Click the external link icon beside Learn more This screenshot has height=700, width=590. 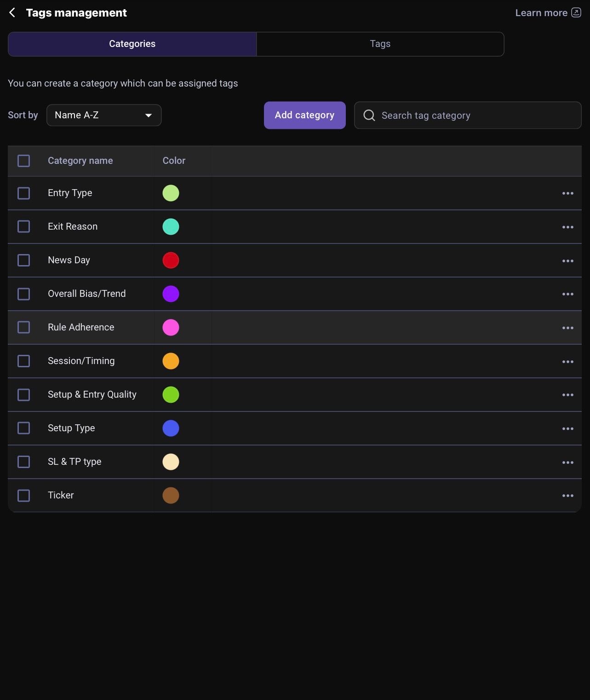tap(576, 12)
